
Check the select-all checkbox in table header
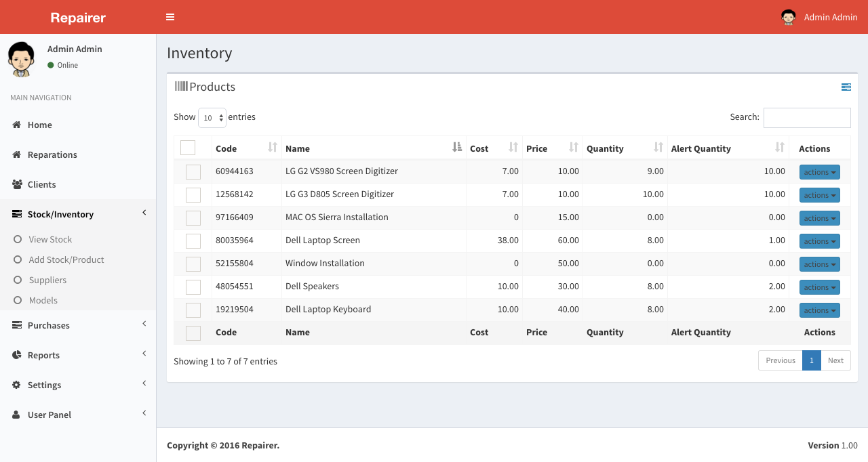[x=188, y=148]
